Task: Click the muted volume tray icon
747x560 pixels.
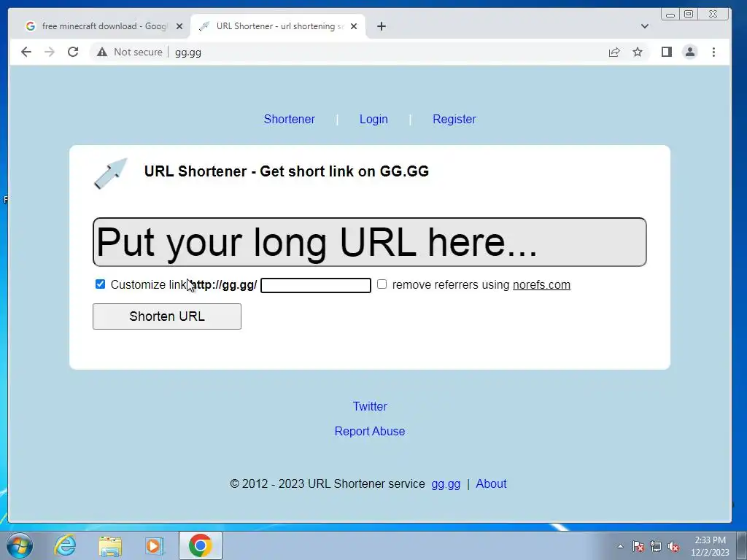Action: 673,547
